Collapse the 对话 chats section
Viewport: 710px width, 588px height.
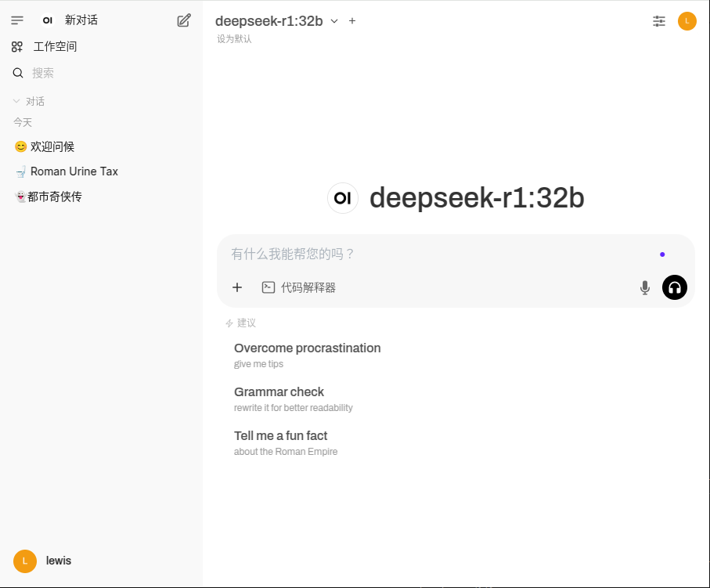(29, 101)
